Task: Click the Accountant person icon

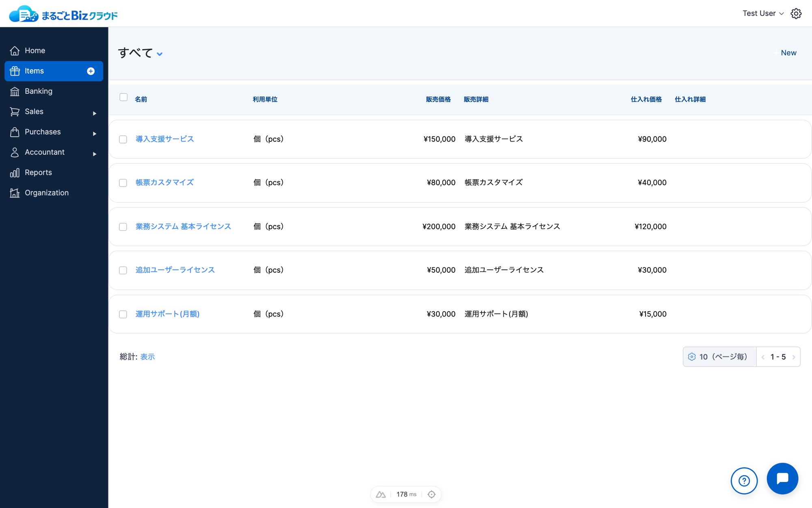Action: (x=15, y=152)
